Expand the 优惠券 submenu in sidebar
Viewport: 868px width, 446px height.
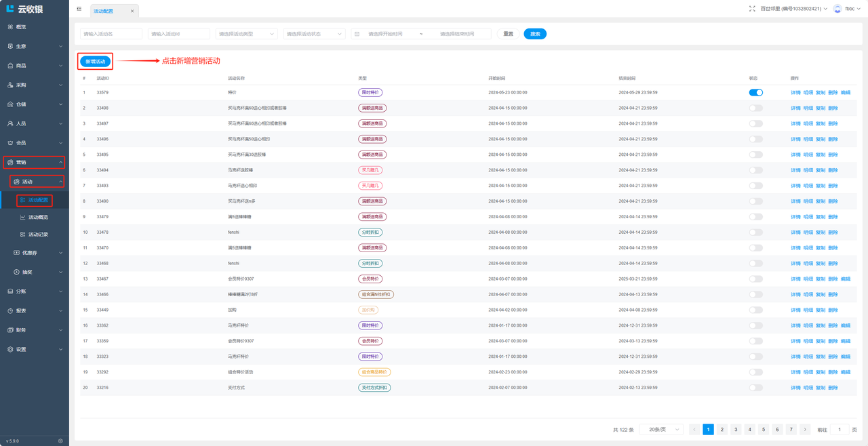point(38,253)
